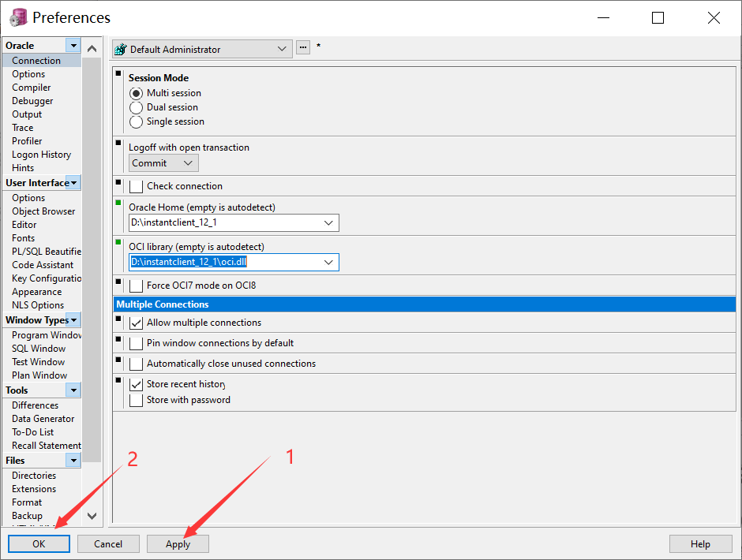Click the green indicator beside OCI library
This screenshot has width=742, height=560.
tap(118, 242)
